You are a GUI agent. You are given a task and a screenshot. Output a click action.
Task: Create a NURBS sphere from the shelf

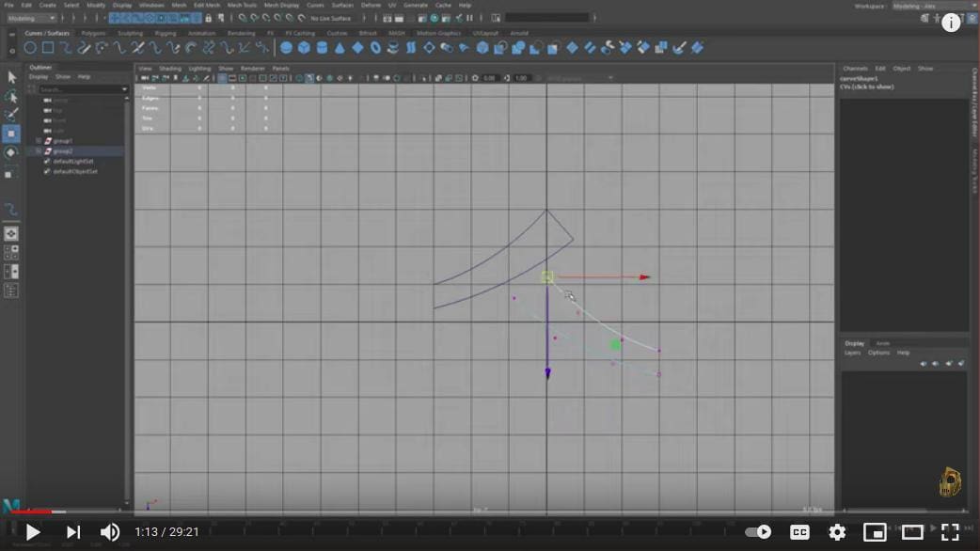coord(286,48)
